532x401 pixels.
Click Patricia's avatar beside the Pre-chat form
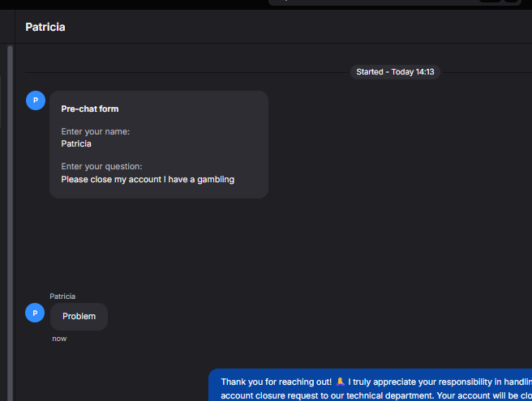pos(36,100)
